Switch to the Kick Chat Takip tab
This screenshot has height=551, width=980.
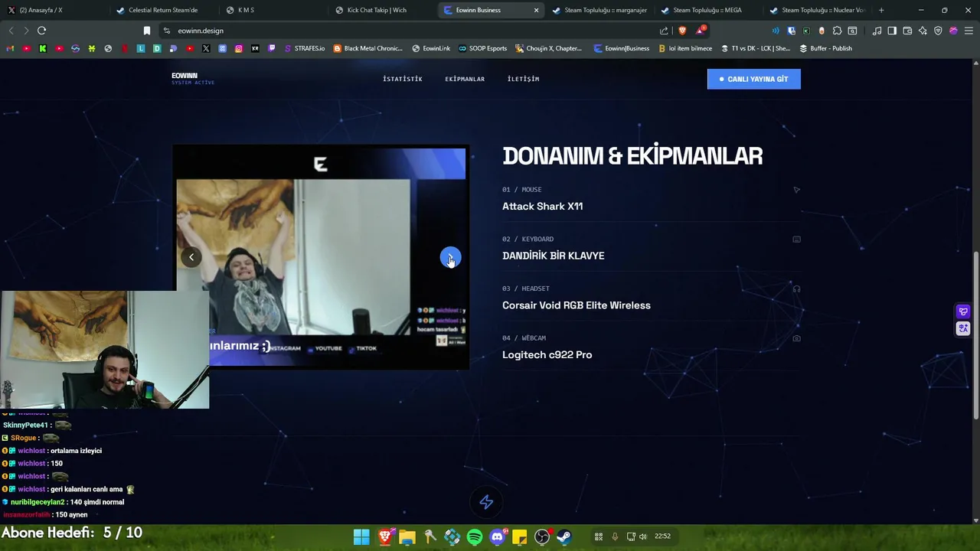tap(383, 10)
